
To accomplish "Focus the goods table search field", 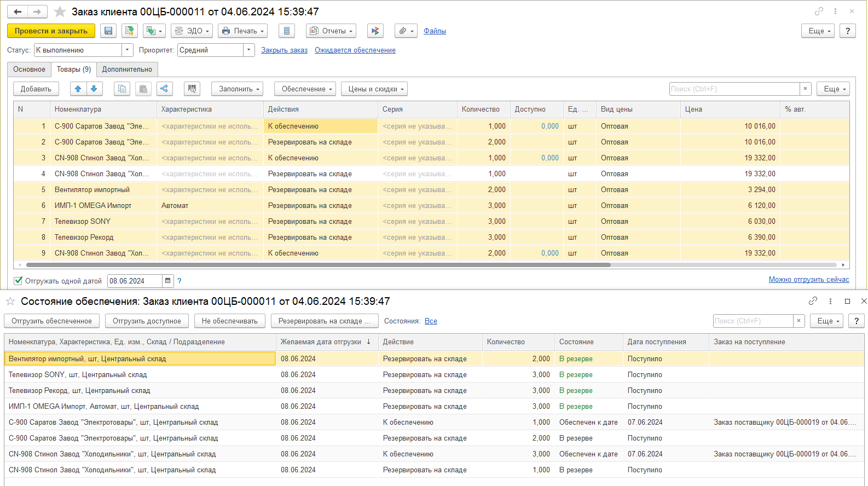I will point(734,89).
